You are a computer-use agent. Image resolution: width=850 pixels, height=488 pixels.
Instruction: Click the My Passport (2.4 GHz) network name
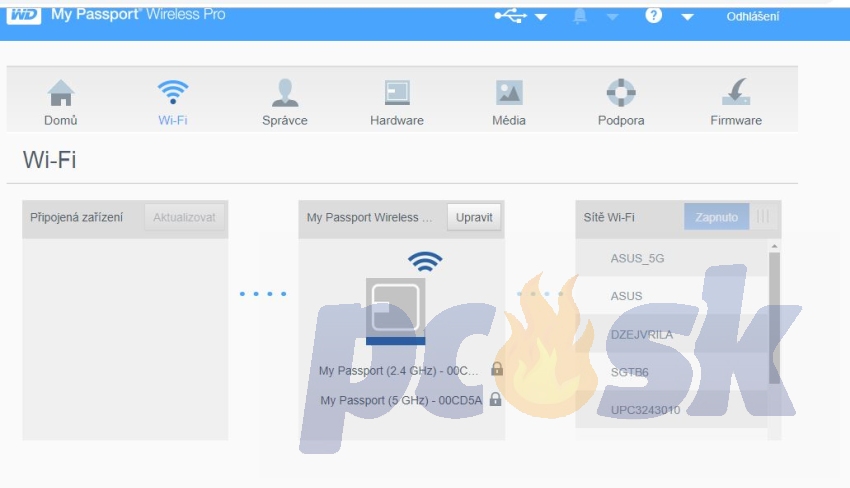(x=398, y=371)
